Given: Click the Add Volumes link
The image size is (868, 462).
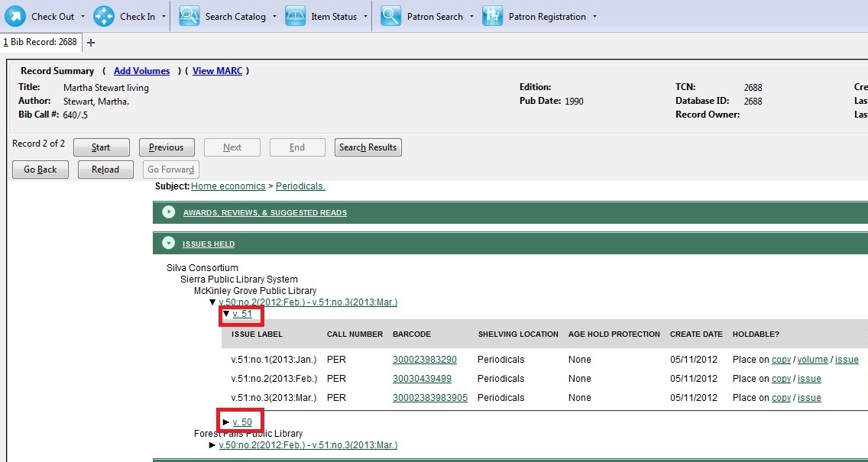Looking at the screenshot, I should (141, 70).
